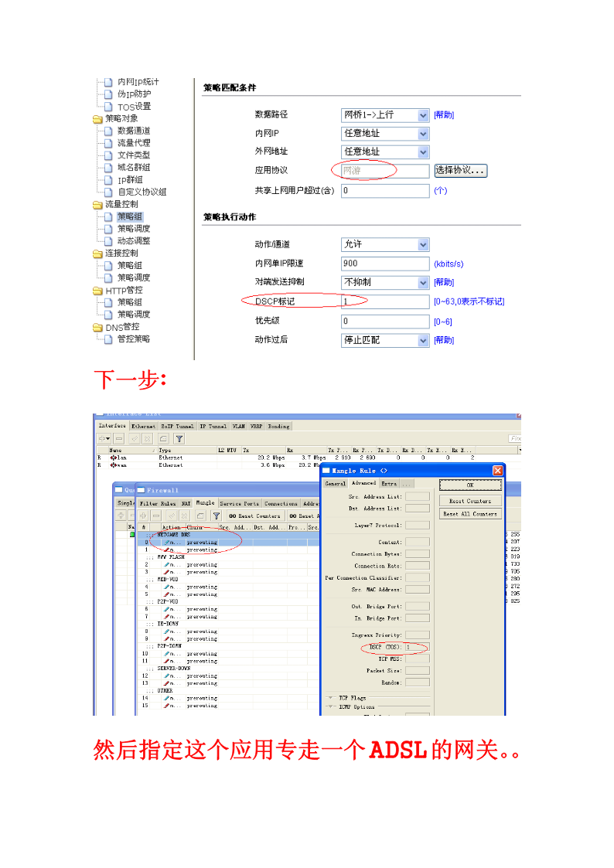Click the mangle rule 0 pencil icon
This screenshot has height=868, width=614.
pos(168,543)
